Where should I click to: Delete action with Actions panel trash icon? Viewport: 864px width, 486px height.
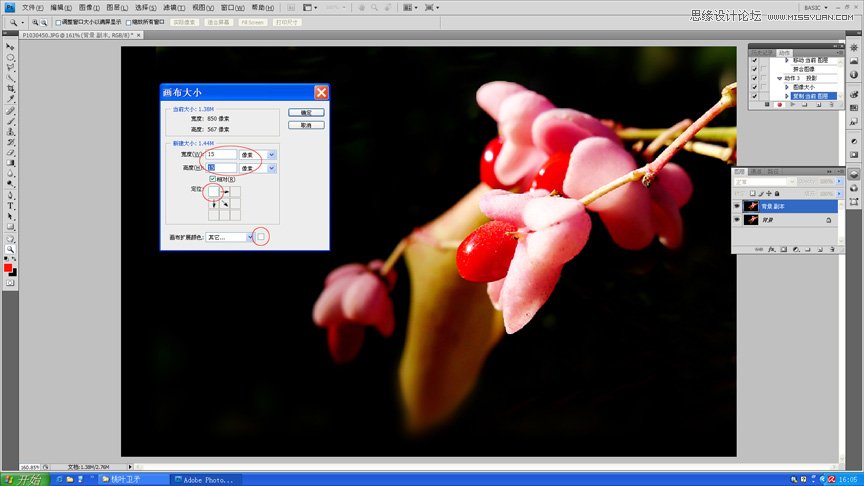[x=831, y=104]
